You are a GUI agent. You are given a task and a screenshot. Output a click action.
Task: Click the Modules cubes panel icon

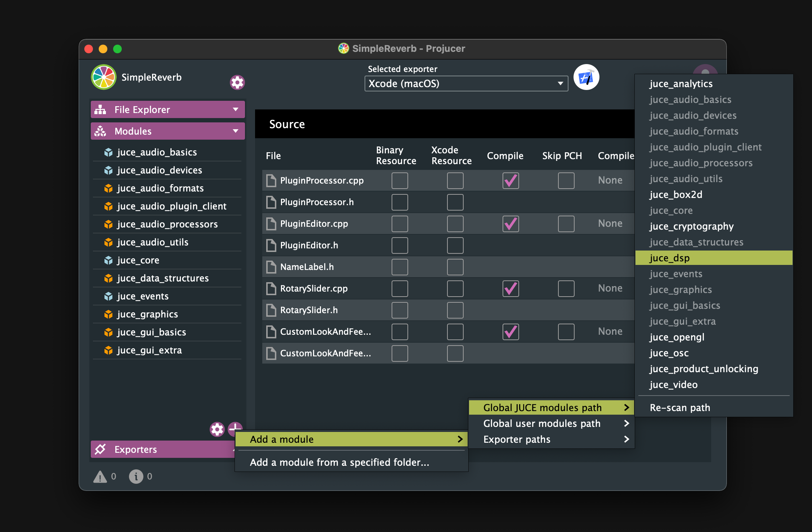[x=100, y=131]
